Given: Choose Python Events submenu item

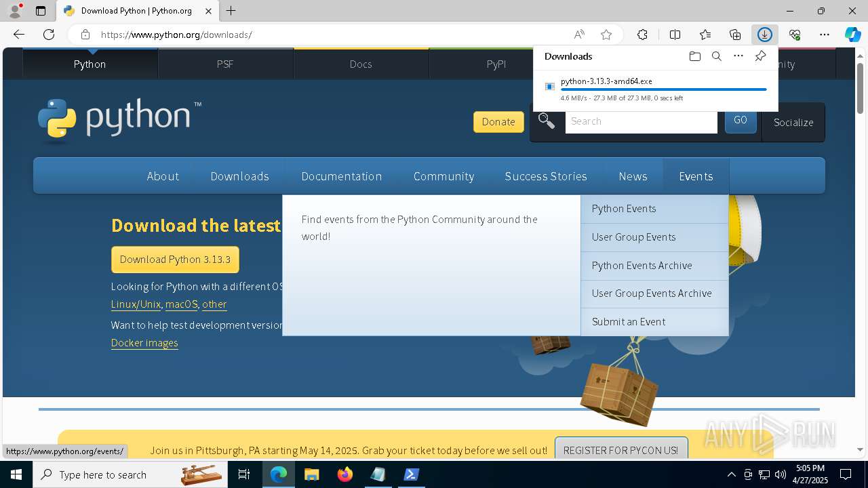Looking at the screenshot, I should [654, 209].
